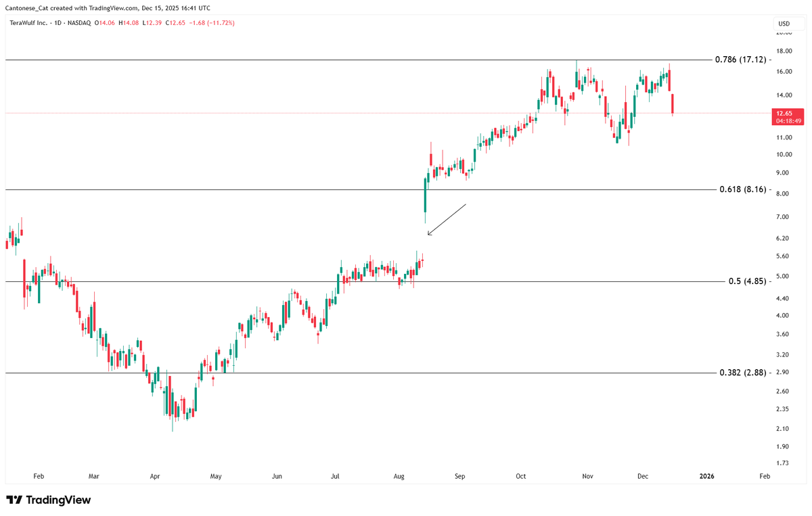Select the 0.5 (4.85) Fibonacci label
Image resolution: width=812 pixels, height=516 pixels.
click(747, 281)
